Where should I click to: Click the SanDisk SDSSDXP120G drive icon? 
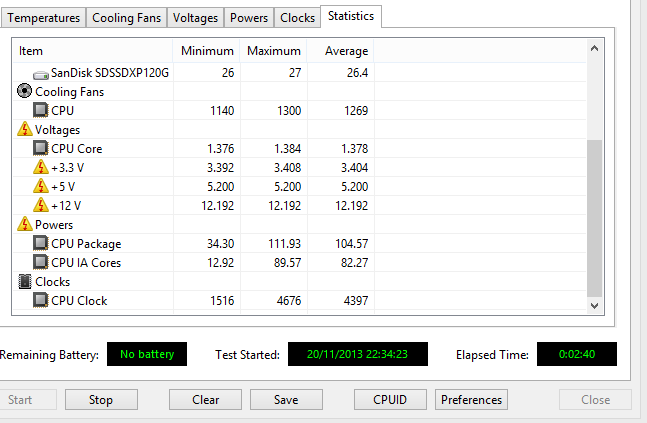(41, 73)
